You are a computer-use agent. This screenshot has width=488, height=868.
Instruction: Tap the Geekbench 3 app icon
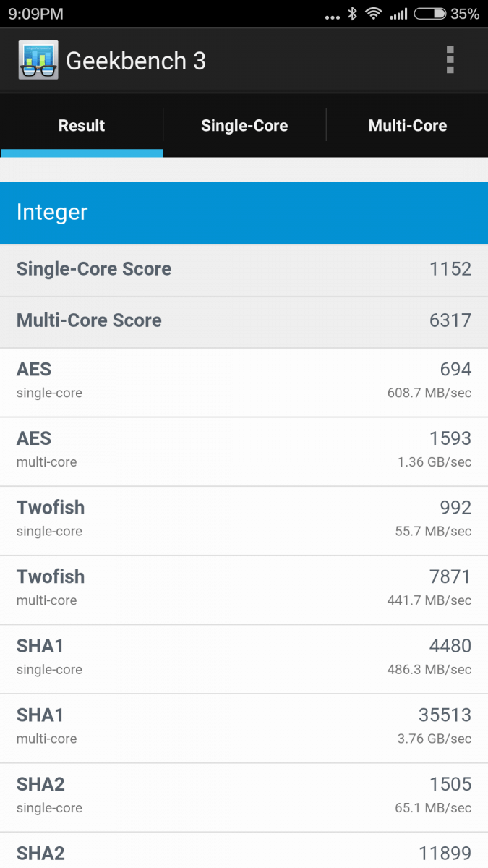pos(38,60)
